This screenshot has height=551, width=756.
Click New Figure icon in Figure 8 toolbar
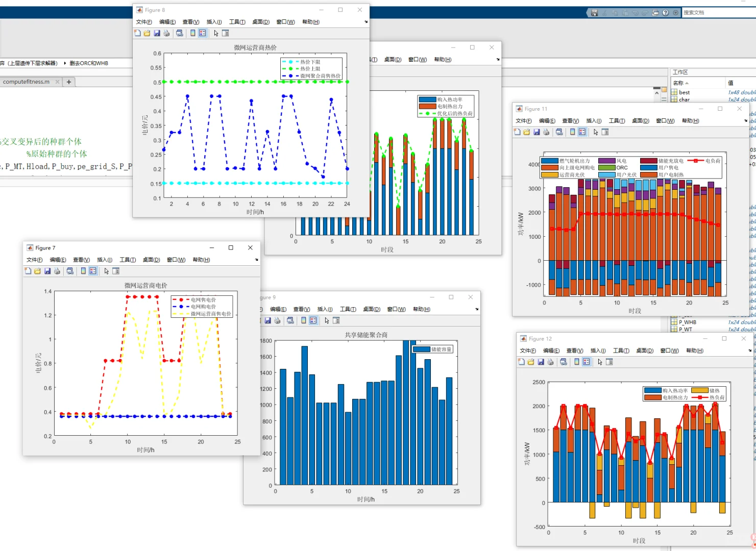pyautogui.click(x=137, y=33)
